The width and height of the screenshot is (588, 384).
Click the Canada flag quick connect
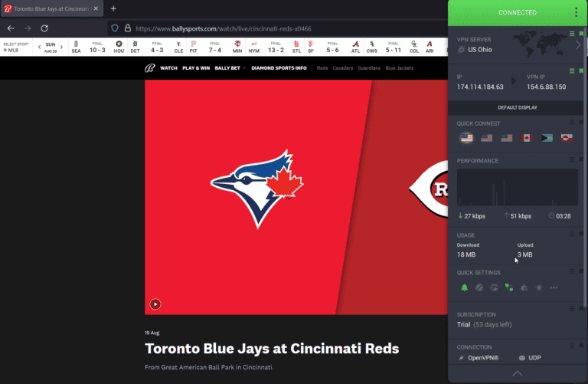527,139
